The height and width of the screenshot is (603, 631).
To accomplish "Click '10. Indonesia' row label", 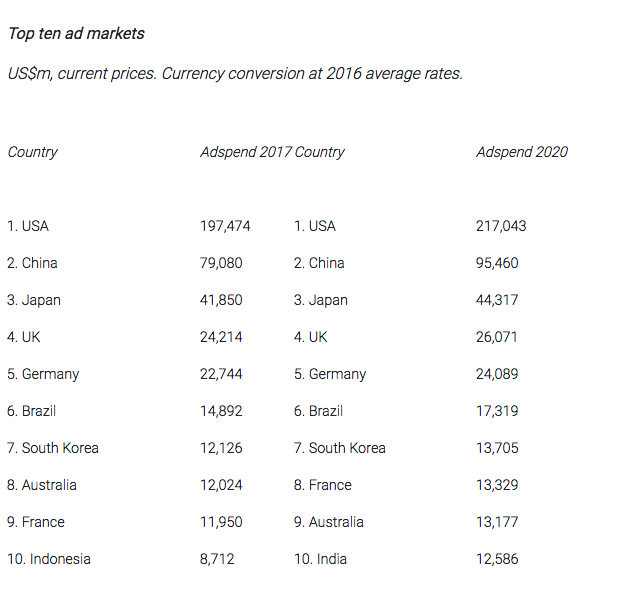I will click(x=49, y=559).
